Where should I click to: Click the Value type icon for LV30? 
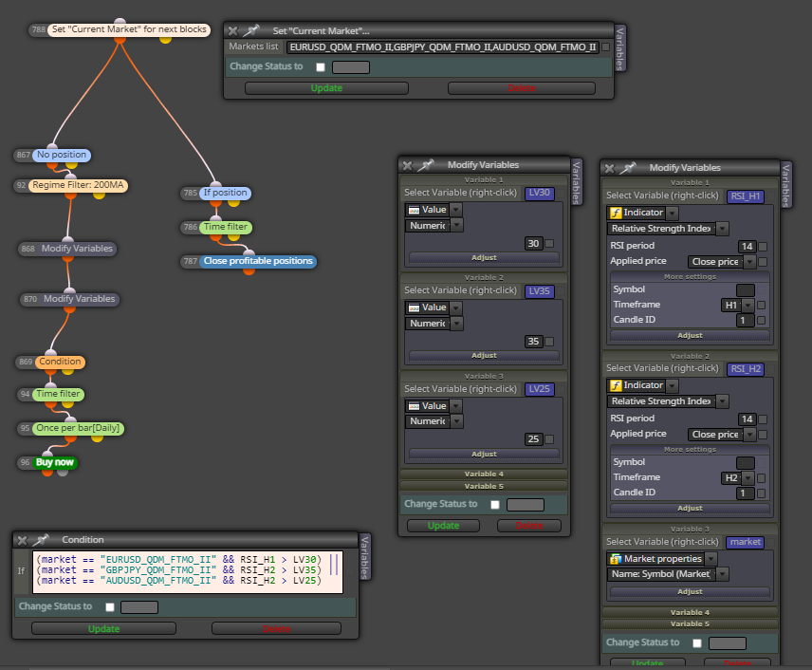[414, 210]
